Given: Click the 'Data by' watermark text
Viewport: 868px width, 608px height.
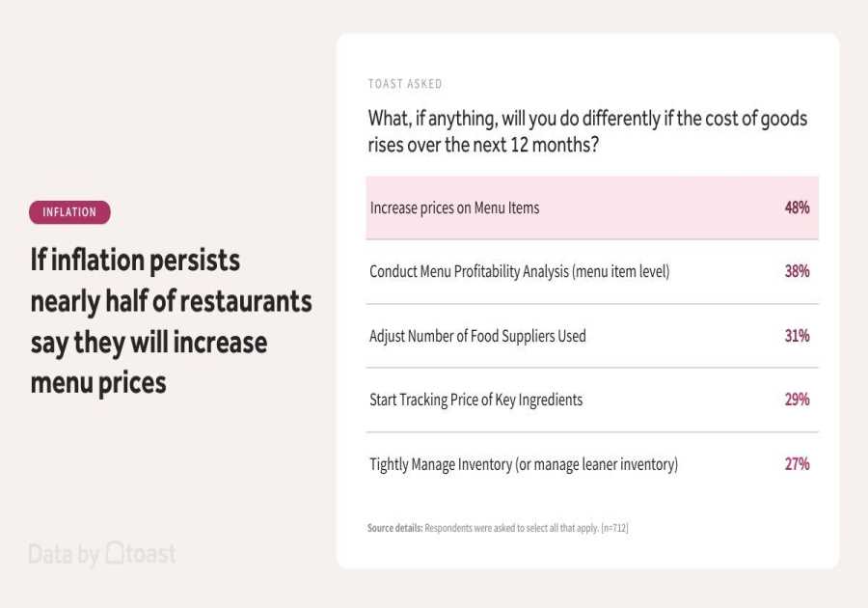Looking at the screenshot, I should pyautogui.click(x=64, y=554).
